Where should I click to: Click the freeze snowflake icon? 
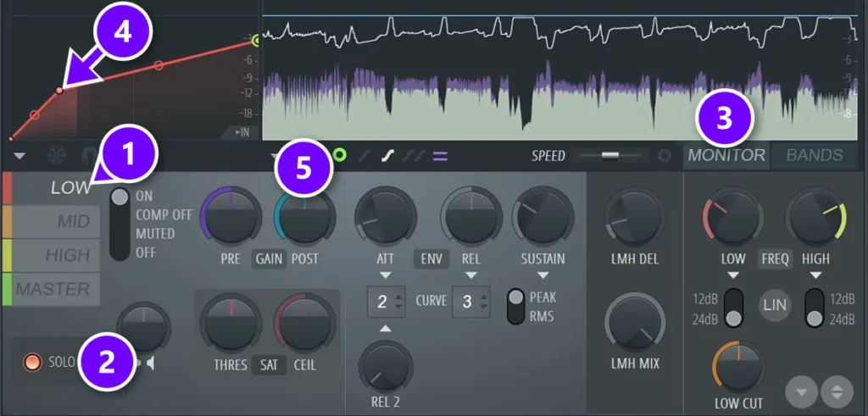coord(57,156)
